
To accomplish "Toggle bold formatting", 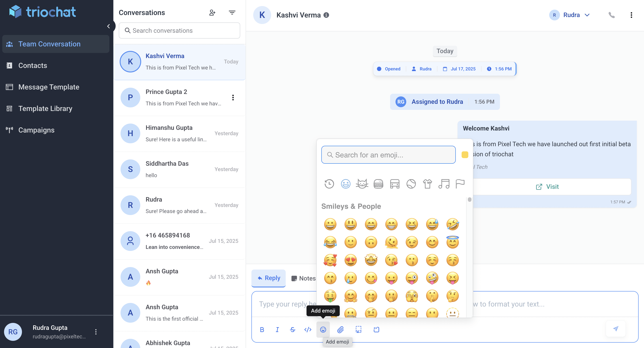I will pyautogui.click(x=262, y=330).
